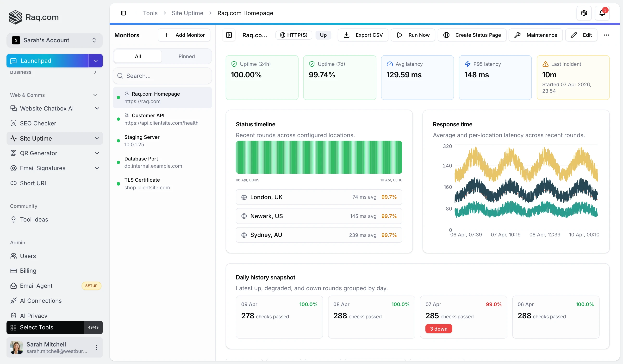Select the Short URL tool
Viewport: 623px width, 364px height.
click(x=34, y=183)
